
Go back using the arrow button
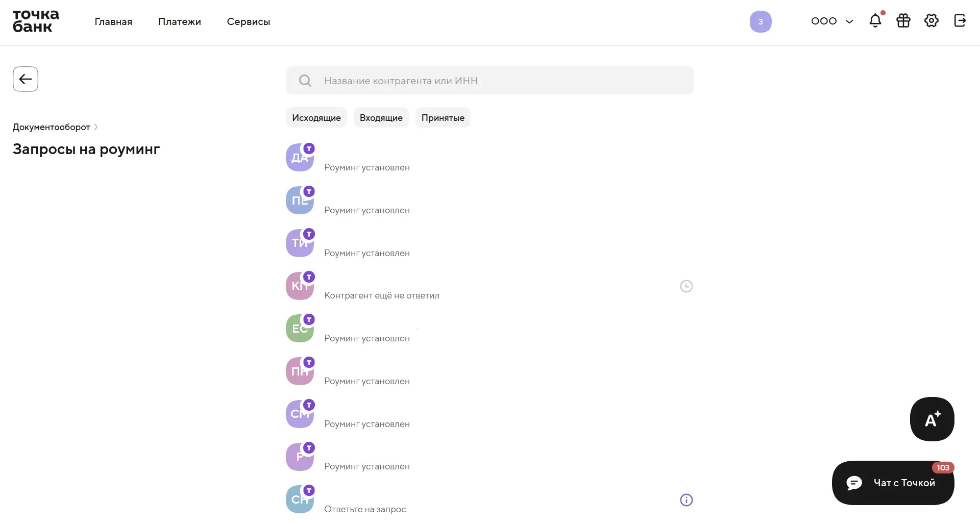coord(26,79)
